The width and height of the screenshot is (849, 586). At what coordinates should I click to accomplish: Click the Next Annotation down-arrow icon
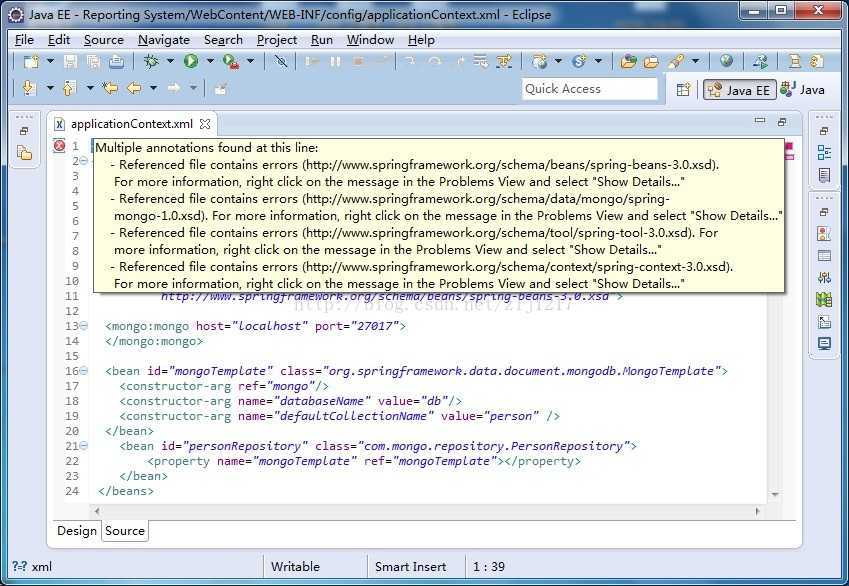click(x=29, y=88)
